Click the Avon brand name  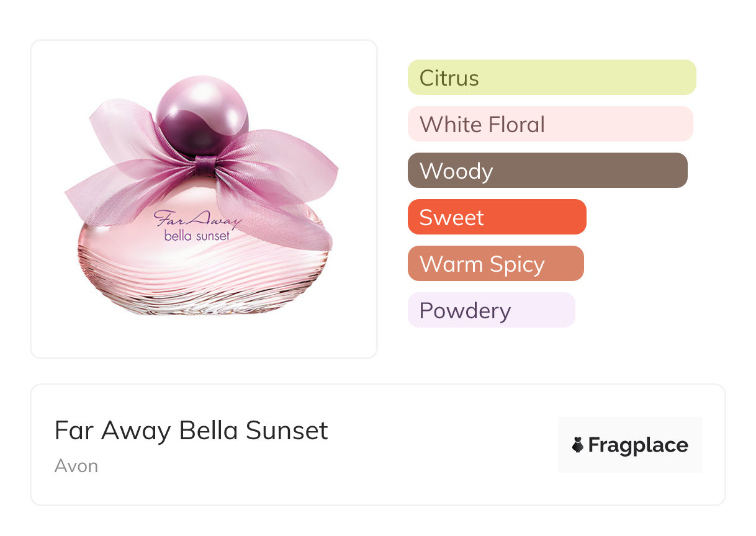coord(76,466)
